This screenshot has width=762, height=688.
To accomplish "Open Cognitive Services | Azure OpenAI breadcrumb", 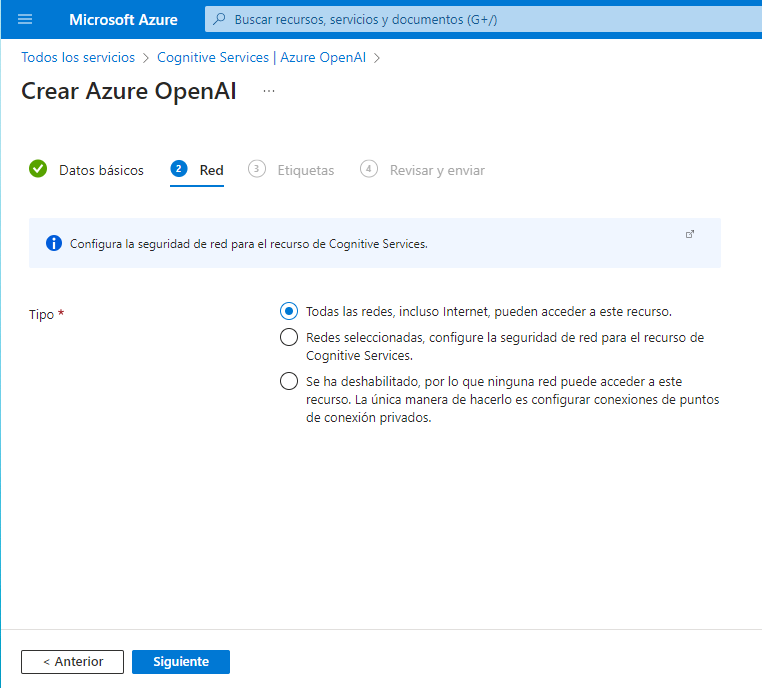I will 261,57.
